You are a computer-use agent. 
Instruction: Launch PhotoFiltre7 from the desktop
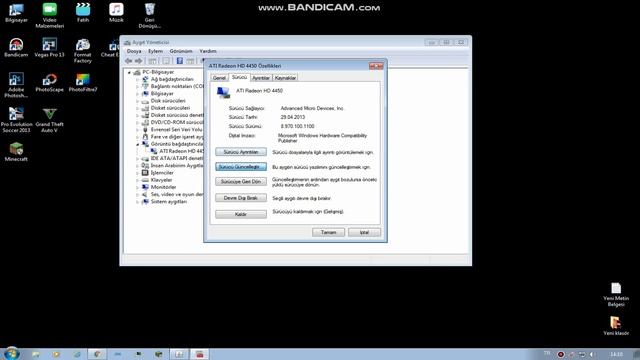point(83,82)
